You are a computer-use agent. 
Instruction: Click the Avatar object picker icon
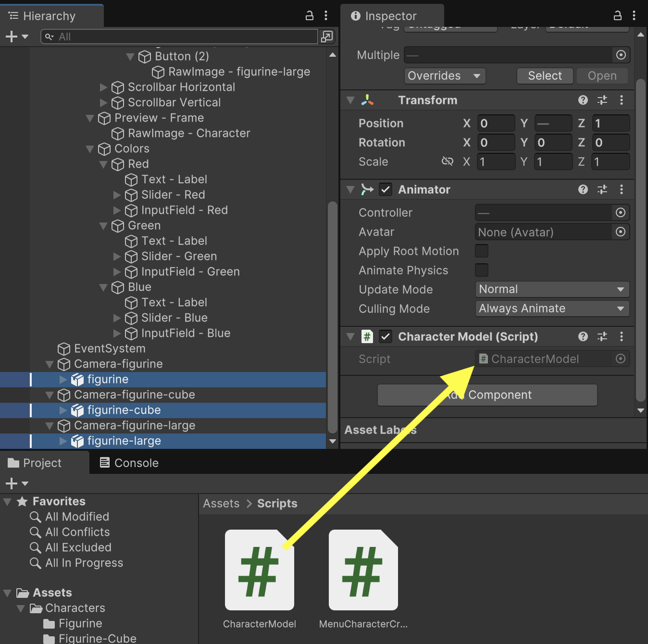(621, 232)
